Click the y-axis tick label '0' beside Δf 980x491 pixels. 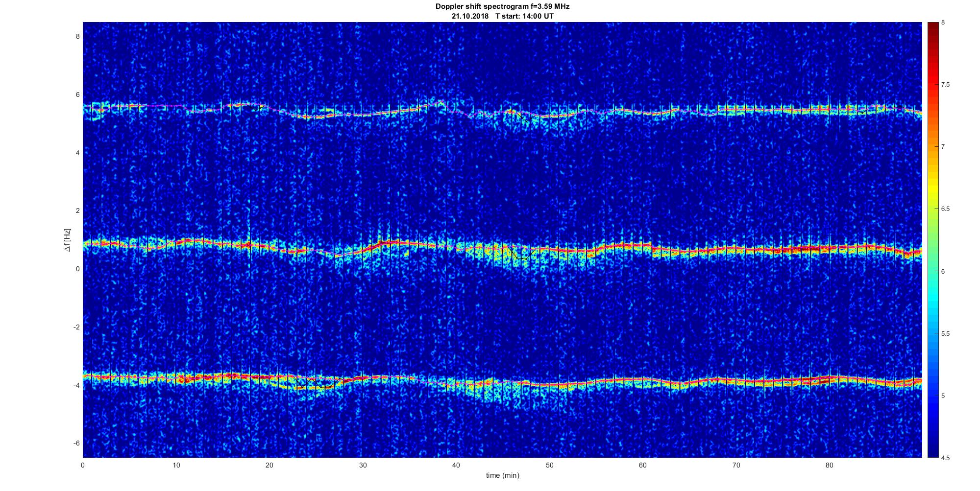(x=77, y=269)
